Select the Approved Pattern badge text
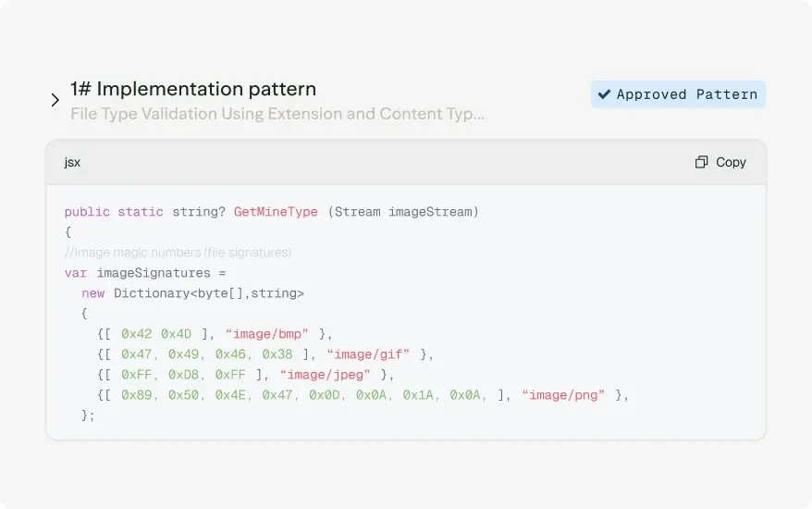The image size is (812, 509). (x=686, y=94)
